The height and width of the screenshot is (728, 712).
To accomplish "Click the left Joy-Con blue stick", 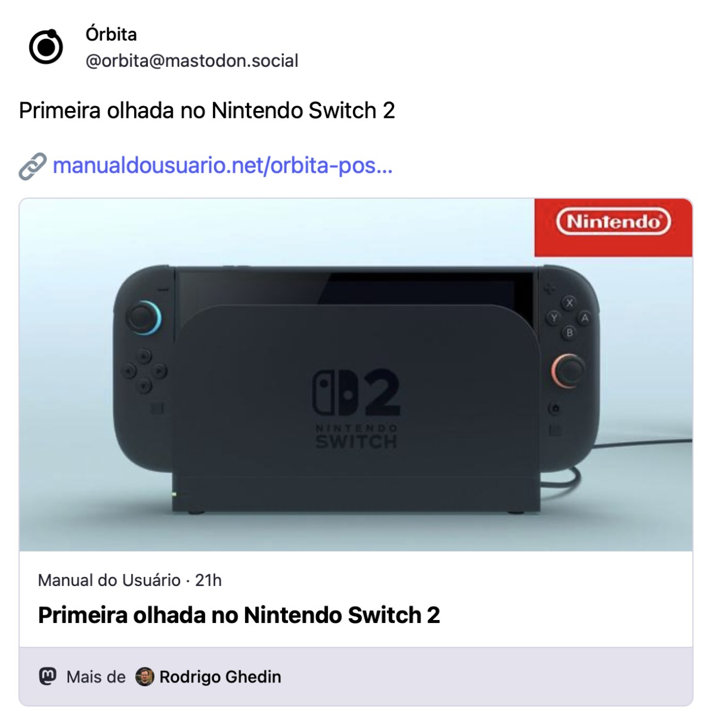I will coord(144,317).
